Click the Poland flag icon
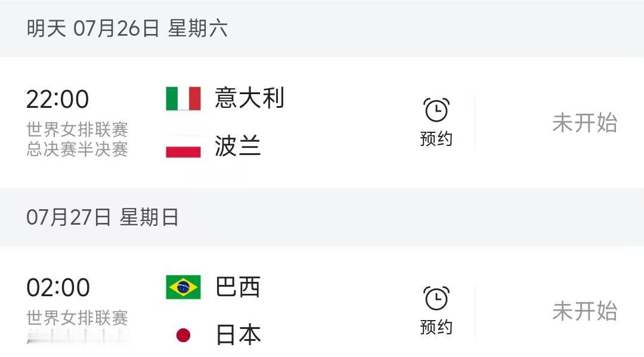Image resolution: width=644 pixels, height=357 pixels. pos(183,147)
